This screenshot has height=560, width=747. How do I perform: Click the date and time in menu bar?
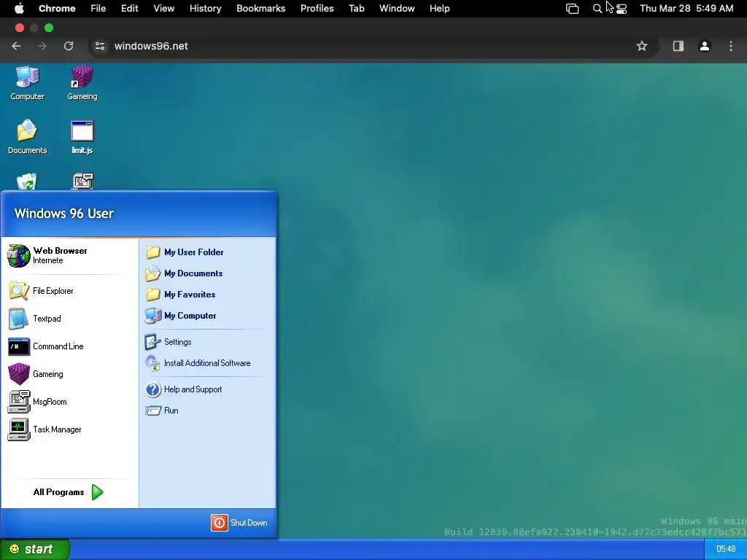click(x=686, y=9)
